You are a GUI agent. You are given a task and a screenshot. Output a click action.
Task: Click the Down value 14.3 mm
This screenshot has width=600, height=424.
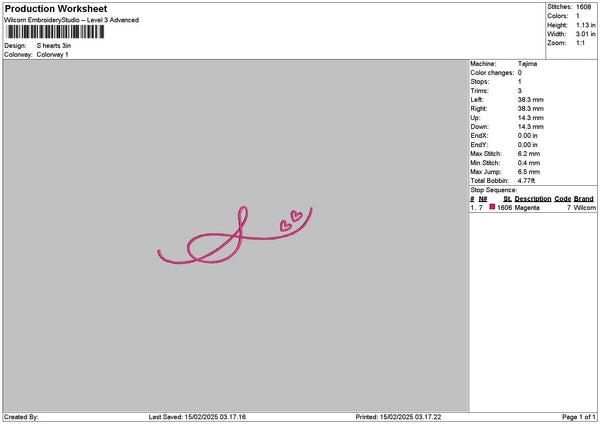[x=531, y=127]
